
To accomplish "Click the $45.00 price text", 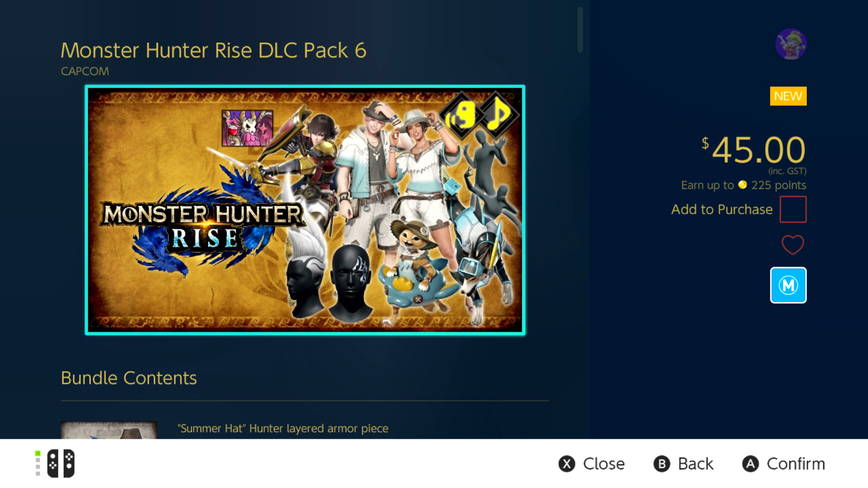I will [x=754, y=150].
